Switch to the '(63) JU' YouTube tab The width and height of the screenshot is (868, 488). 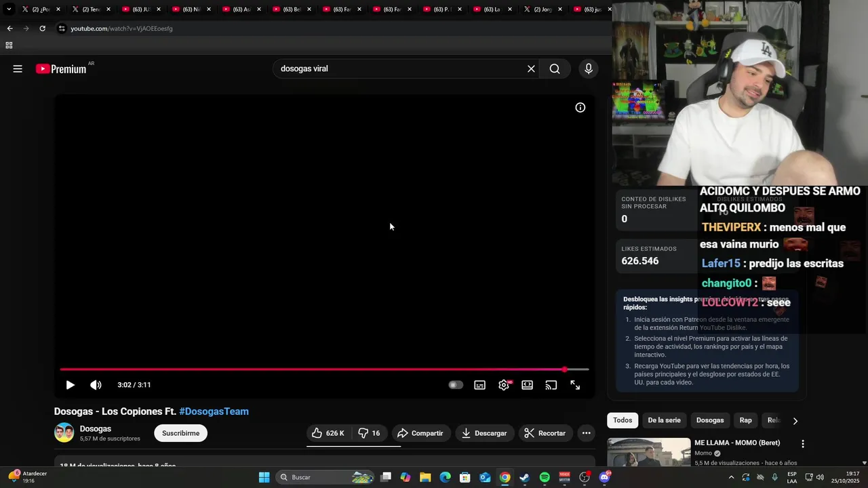[x=140, y=9]
